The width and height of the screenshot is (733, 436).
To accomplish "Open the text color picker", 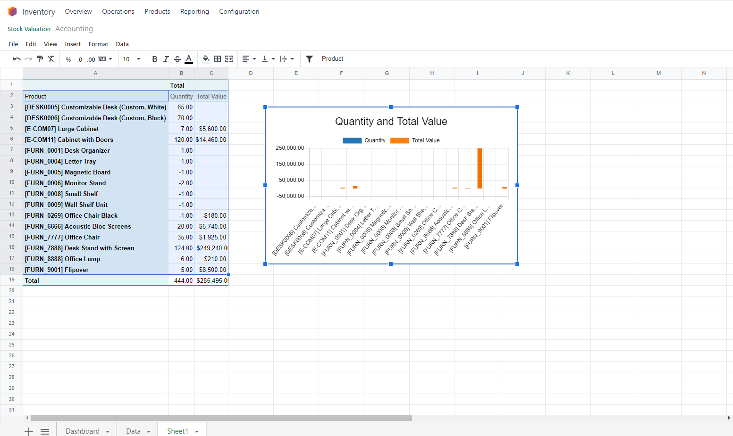I will pyautogui.click(x=188, y=59).
